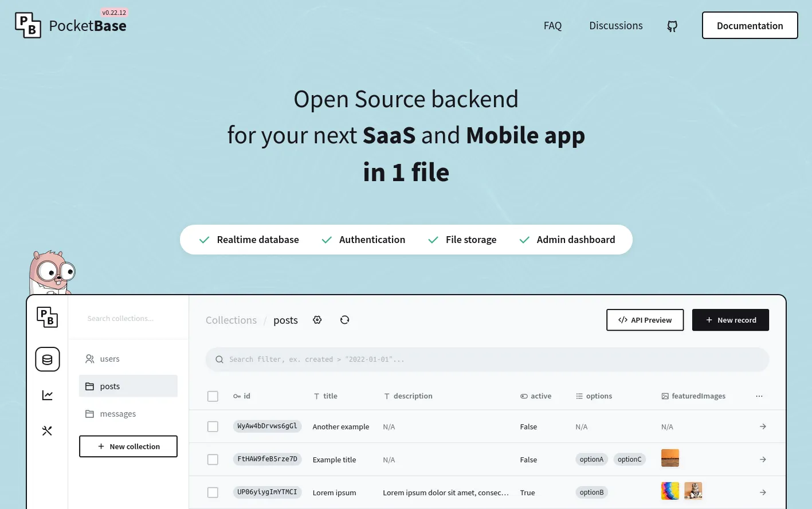This screenshot has width=812, height=509.
Task: Check the Lorem ipsum row checkbox
Action: [x=213, y=492]
